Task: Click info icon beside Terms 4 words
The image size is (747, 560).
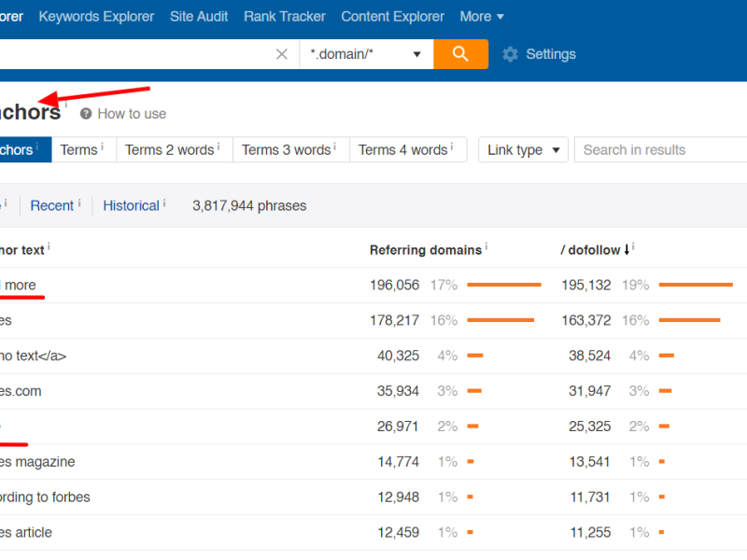Action: point(452,147)
